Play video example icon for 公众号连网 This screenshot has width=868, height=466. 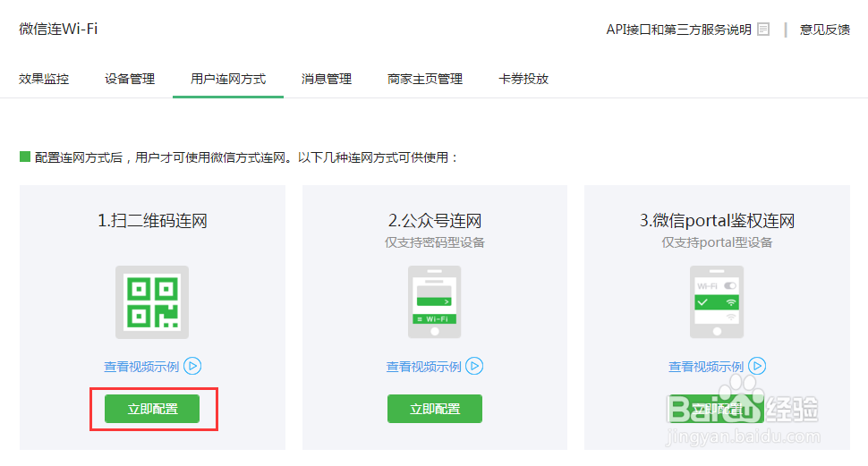click(x=474, y=366)
